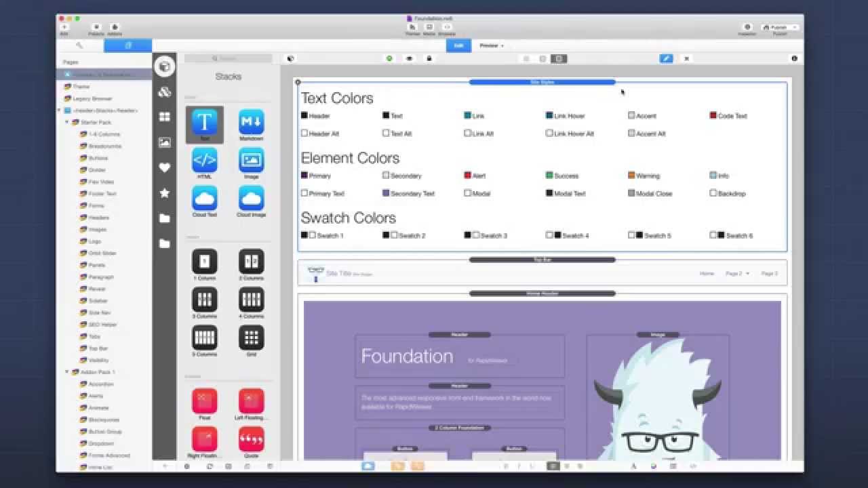Open the Stacks cube library category
Screen dimensions: 868x488
(x=164, y=66)
